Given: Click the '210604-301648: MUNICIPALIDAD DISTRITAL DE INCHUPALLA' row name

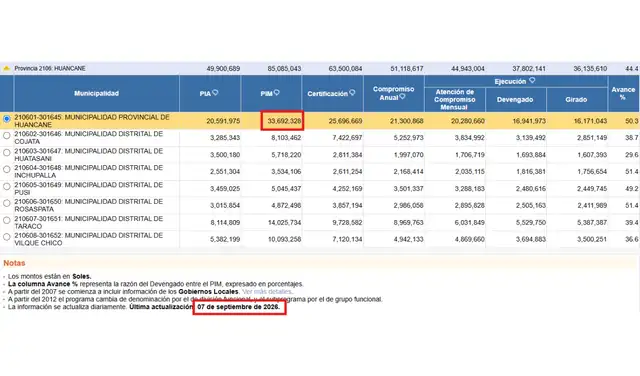Looking at the screenshot, I should pos(89,171).
